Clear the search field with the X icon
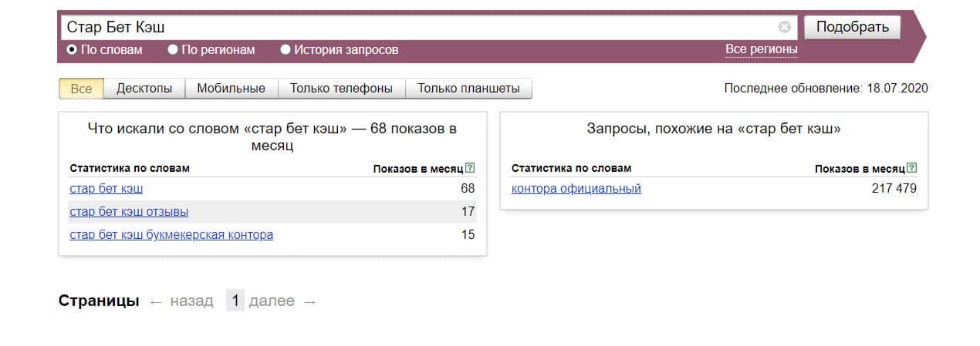Image resolution: width=980 pixels, height=346 pixels. click(785, 27)
